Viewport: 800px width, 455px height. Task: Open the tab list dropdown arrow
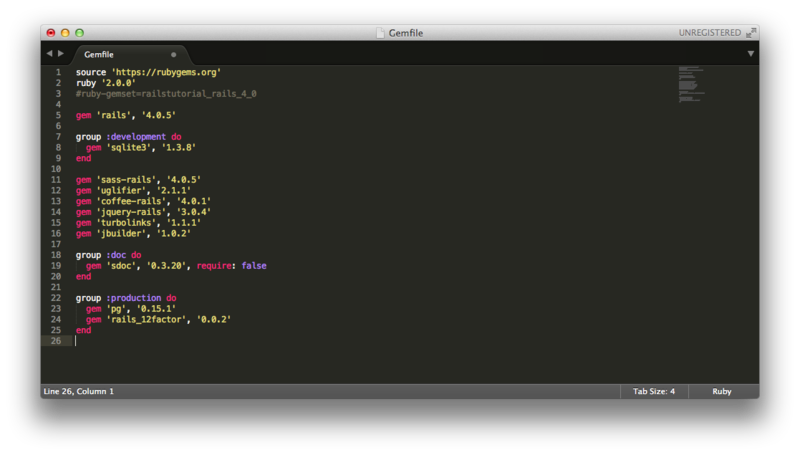point(751,54)
